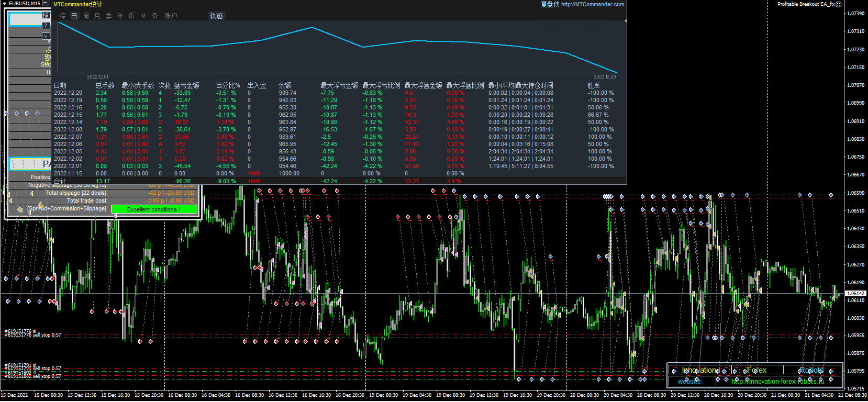Select the 2022.12.15 row date
Screen dimensions: 868x402
pos(68,115)
